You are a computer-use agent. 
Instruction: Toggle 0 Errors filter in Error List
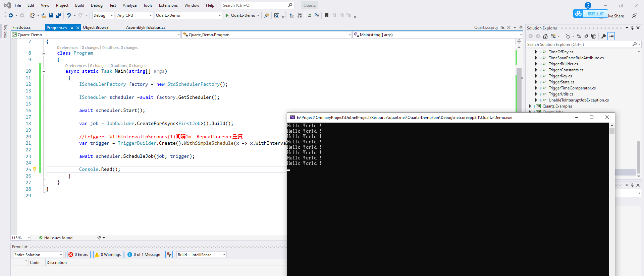pyautogui.click(x=79, y=255)
